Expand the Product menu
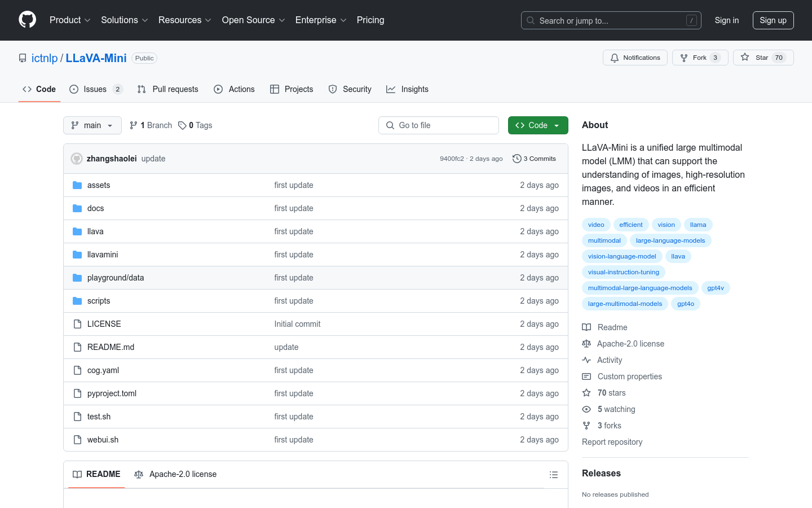 click(70, 20)
